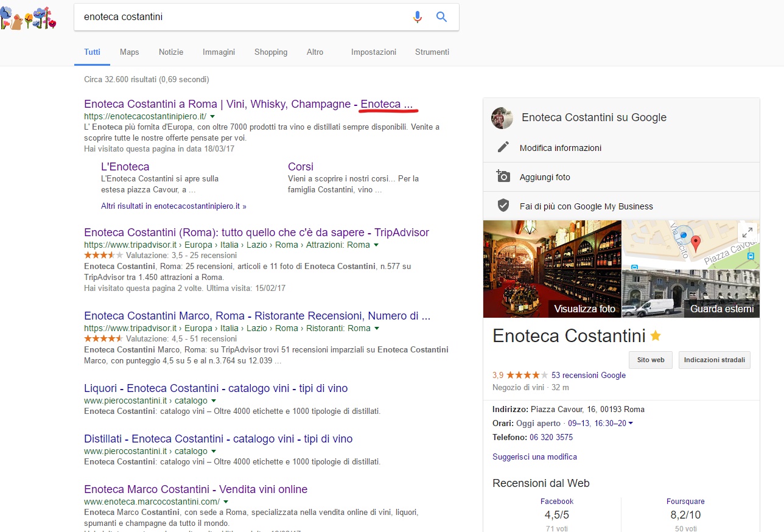Click the camera icon for Aggiungi foto
Screen dimensions: 784x532
tap(503, 177)
